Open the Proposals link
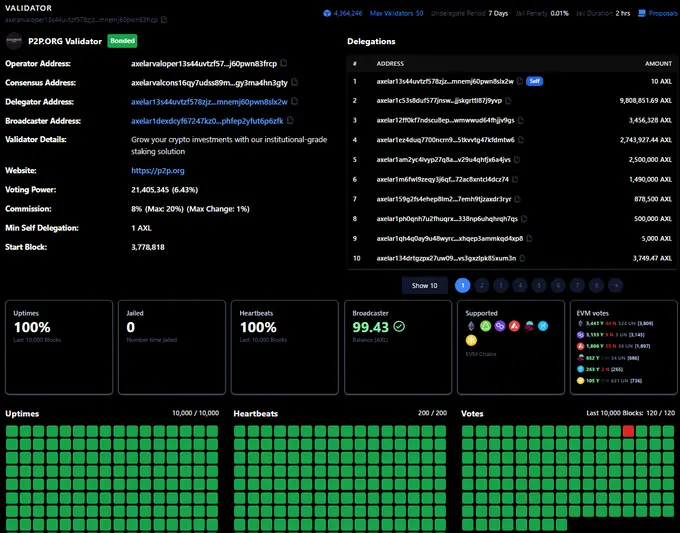This screenshot has height=533, width=680. [x=663, y=13]
